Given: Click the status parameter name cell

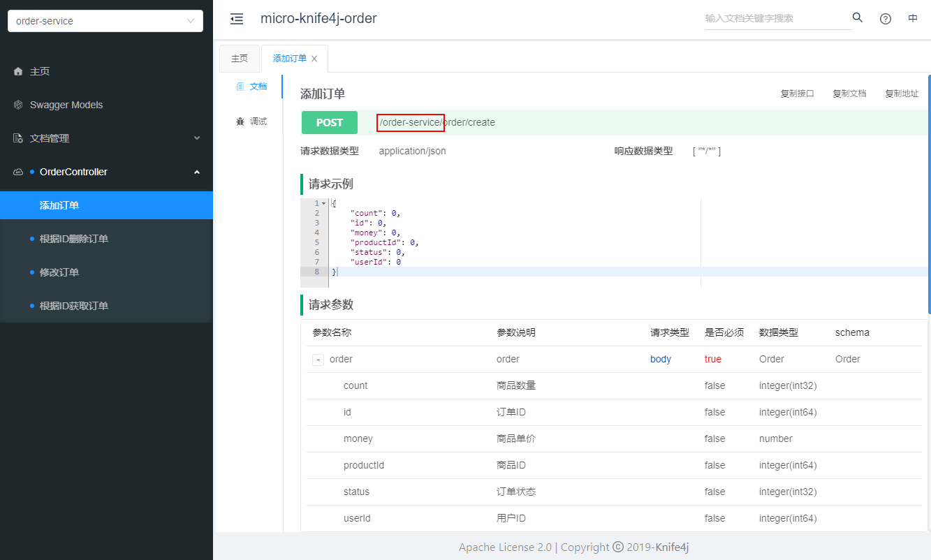Looking at the screenshot, I should 356,492.
